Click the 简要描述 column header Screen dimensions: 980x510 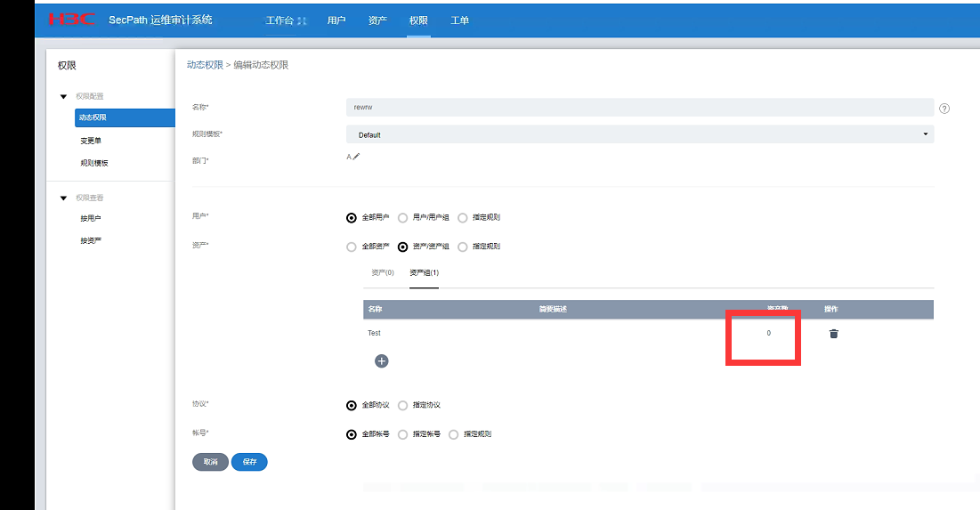click(553, 310)
